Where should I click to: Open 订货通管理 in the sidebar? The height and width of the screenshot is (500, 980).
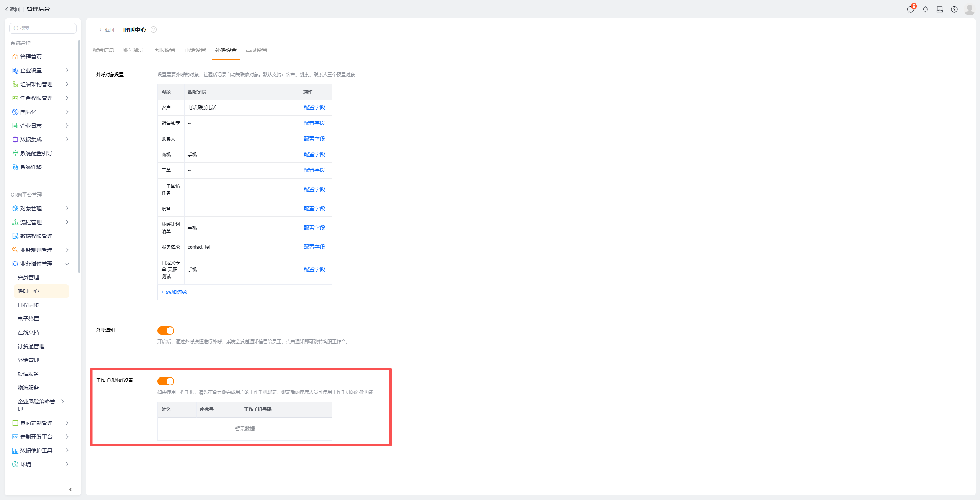pos(31,346)
